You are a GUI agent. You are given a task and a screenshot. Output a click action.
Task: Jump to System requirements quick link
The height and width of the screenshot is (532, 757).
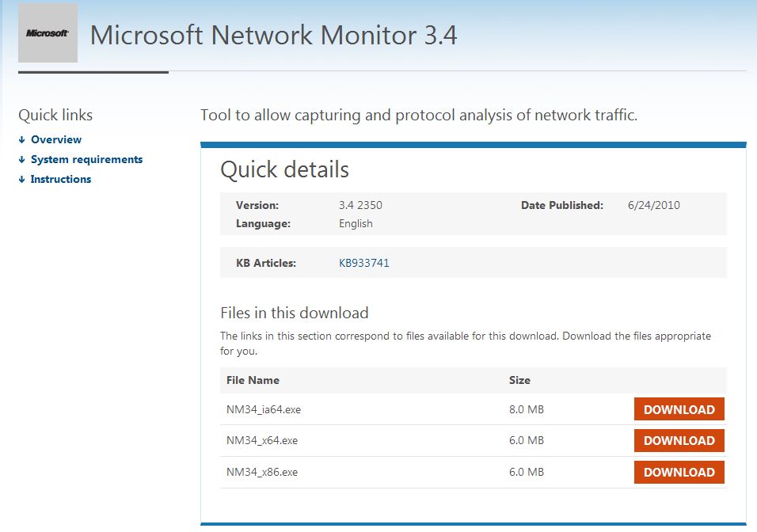click(86, 159)
